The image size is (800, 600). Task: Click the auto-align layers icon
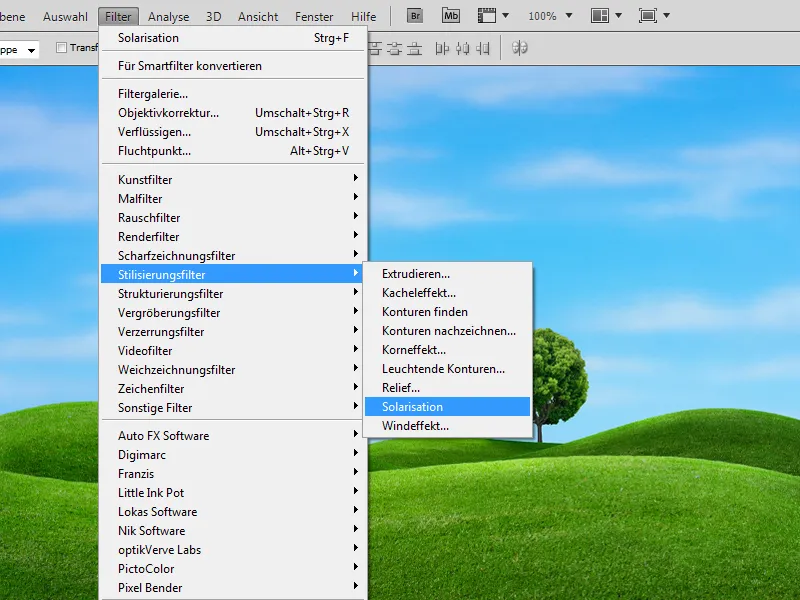tap(519, 48)
